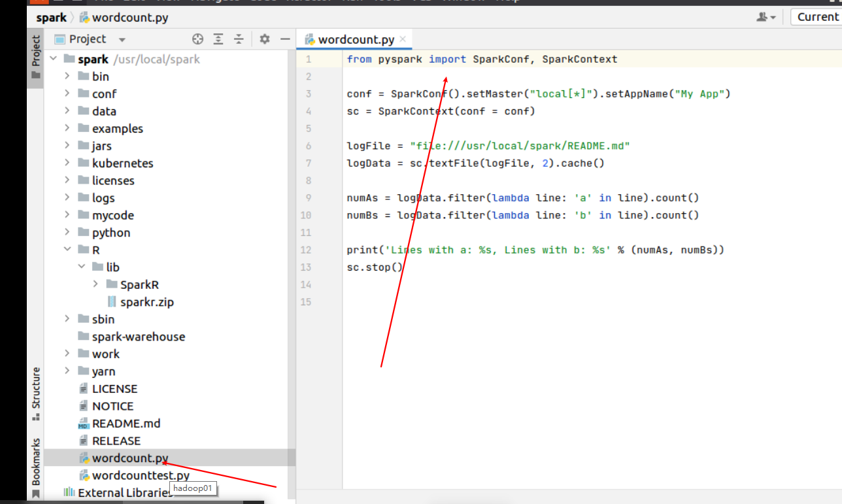Screen dimensions: 842x504
Task: Open the Current run configuration dropdown
Action: point(816,17)
